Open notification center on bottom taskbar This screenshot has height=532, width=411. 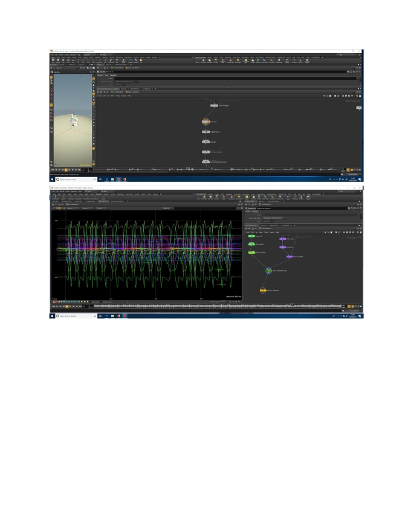[360, 316]
